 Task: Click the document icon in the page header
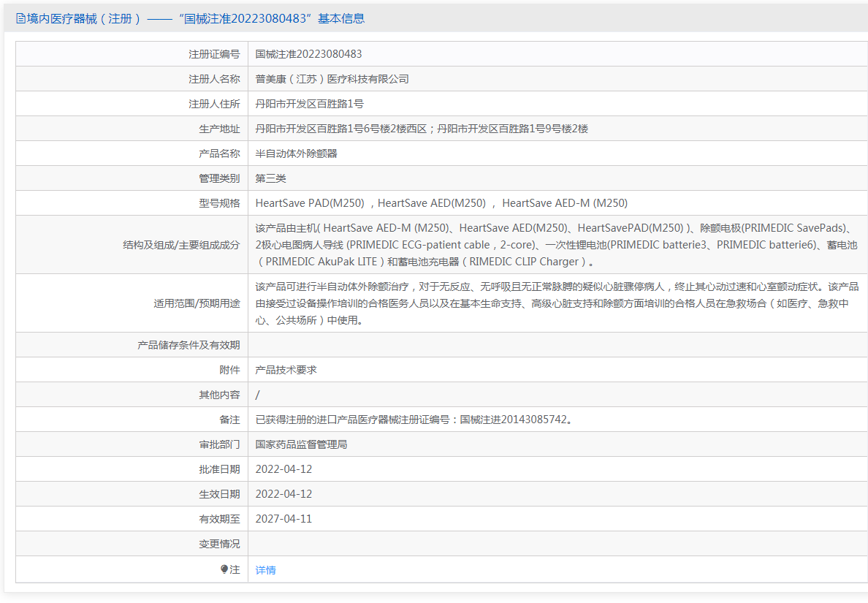tap(20, 19)
